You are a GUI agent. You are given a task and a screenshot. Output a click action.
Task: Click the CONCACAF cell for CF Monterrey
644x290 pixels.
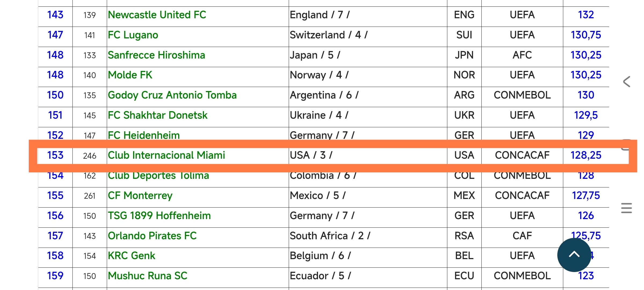pos(522,195)
